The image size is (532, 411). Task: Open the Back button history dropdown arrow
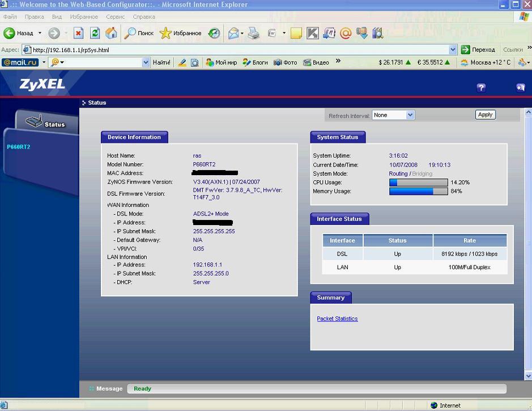40,33
